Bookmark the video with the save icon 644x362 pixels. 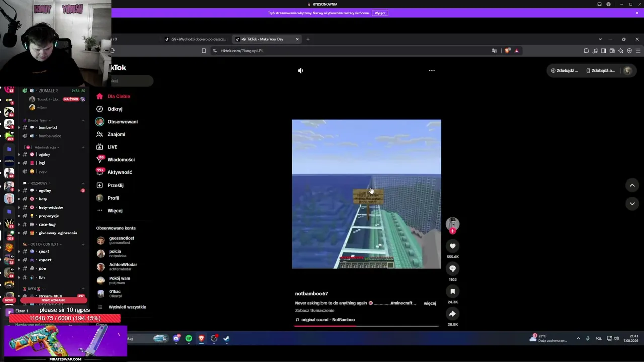[x=452, y=291]
